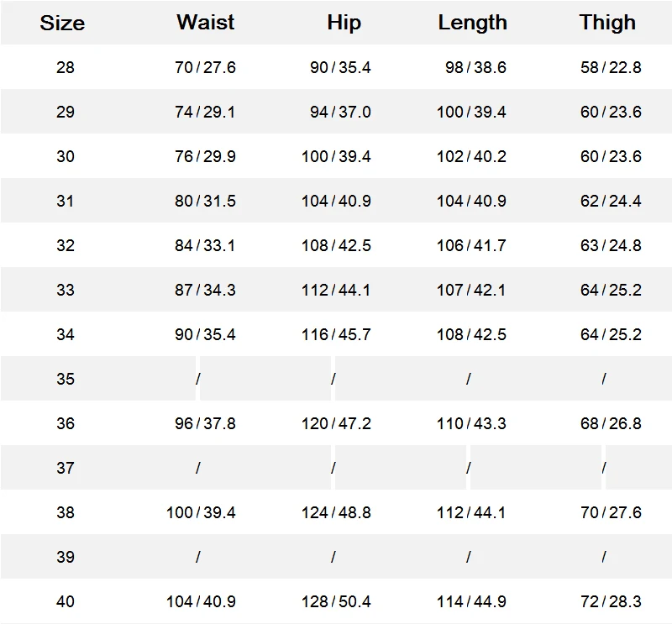Viewport: 672px width, 624px height.
Task: Click the size 37 row label
Action: click(66, 468)
